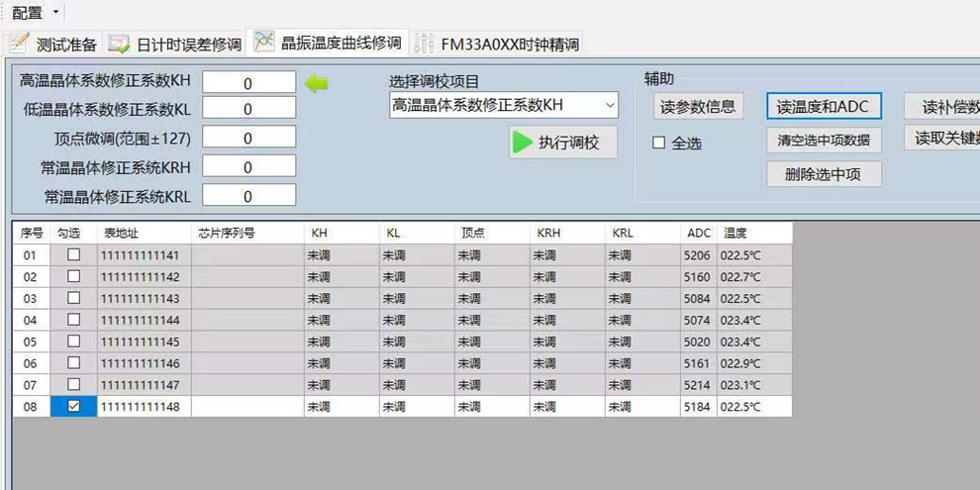Check the box for row 01

pyautogui.click(x=74, y=255)
